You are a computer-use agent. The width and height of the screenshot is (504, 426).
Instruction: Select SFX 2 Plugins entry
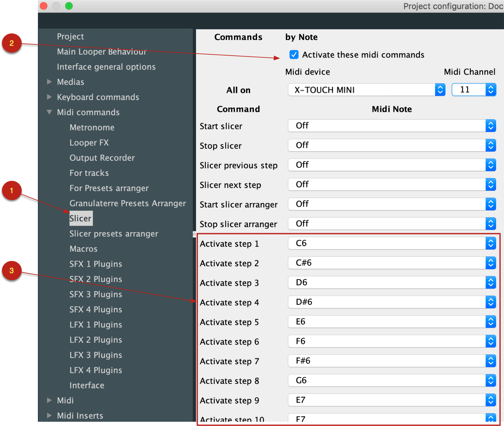pos(96,279)
